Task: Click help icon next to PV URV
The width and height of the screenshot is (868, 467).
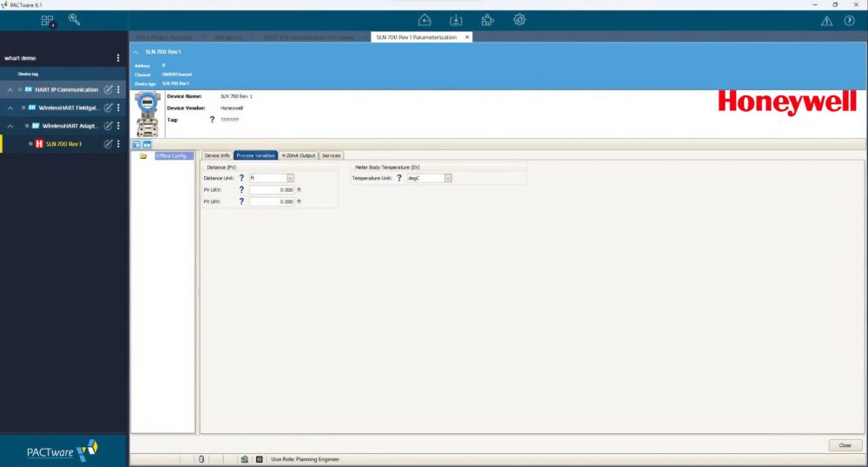Action: click(241, 190)
